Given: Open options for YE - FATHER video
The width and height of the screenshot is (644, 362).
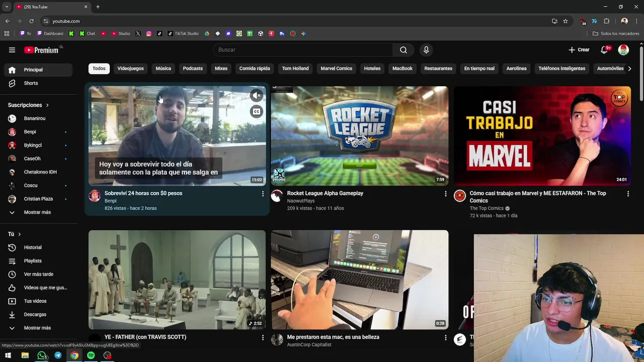Looking at the screenshot, I should coord(263,337).
